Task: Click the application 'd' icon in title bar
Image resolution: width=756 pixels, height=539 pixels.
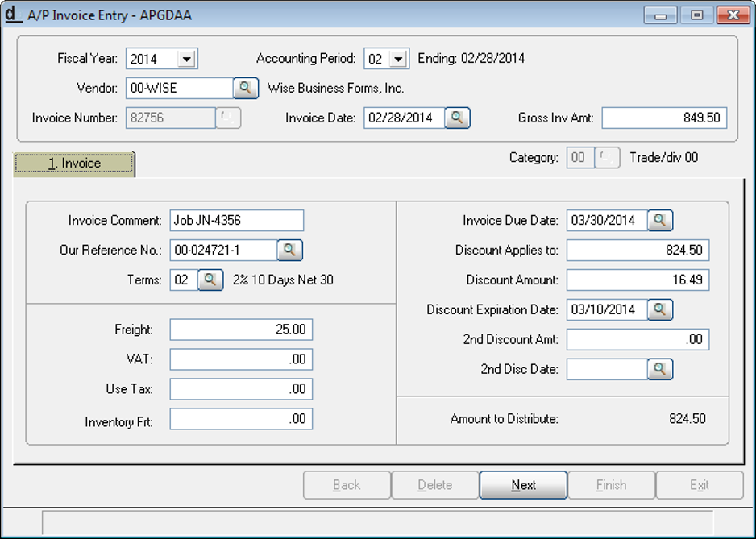Action: [x=13, y=15]
